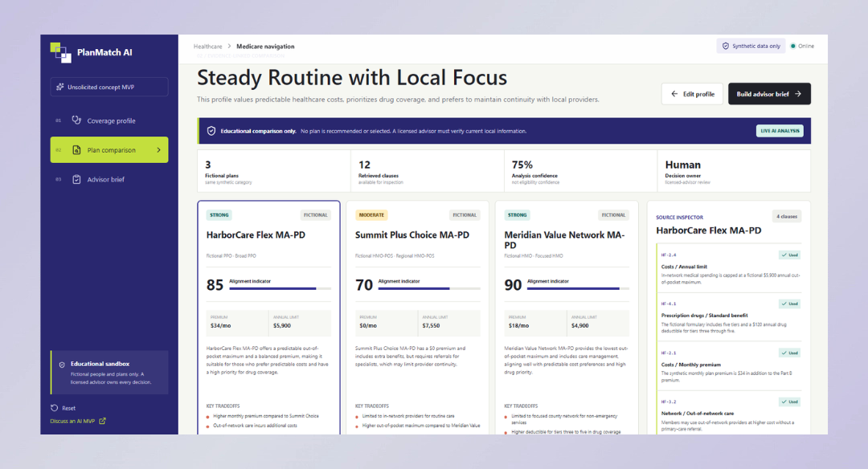
Task: Expand the Plan comparison chevron arrow
Action: (159, 150)
